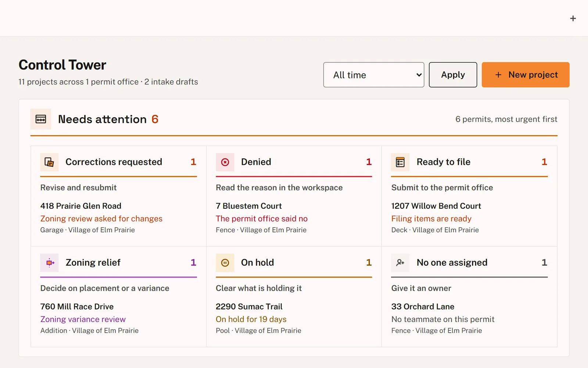Open the 1207 Willow Bend Court permit
Viewport: 588px width, 368px height.
tap(436, 206)
